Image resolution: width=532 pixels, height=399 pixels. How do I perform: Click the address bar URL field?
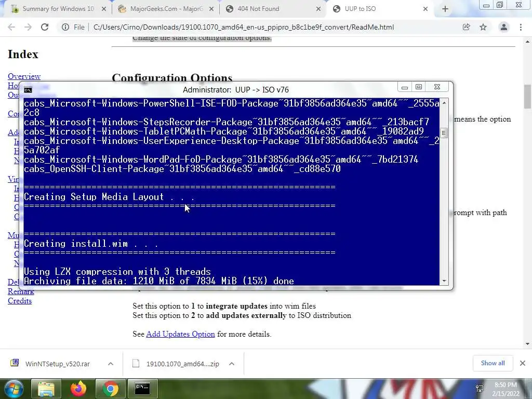point(243,27)
